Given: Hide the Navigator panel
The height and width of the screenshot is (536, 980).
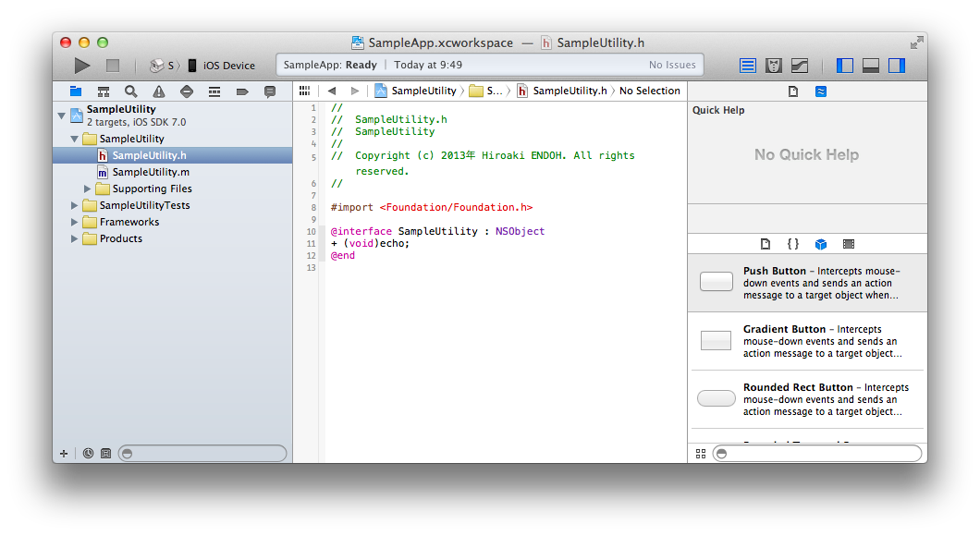Looking at the screenshot, I should 844,66.
